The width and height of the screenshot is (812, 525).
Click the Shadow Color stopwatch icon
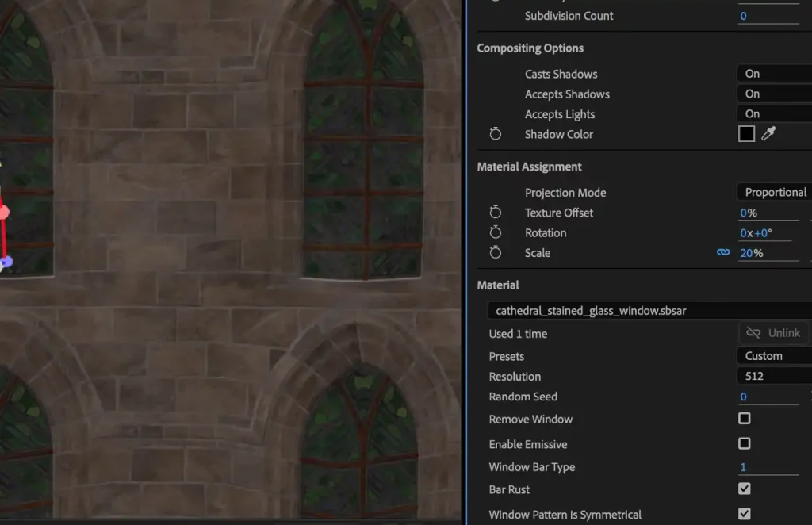[496, 134]
